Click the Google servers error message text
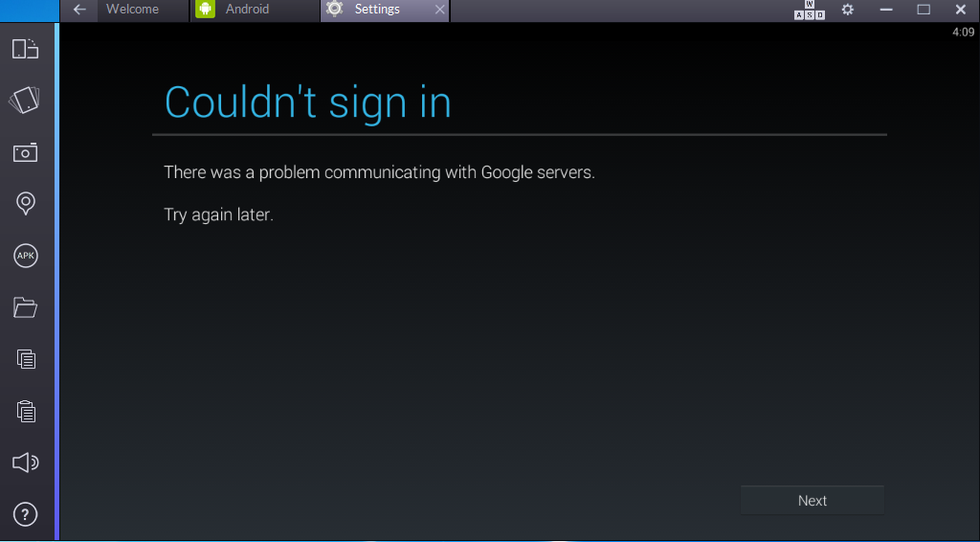This screenshot has height=542, width=980. (379, 172)
